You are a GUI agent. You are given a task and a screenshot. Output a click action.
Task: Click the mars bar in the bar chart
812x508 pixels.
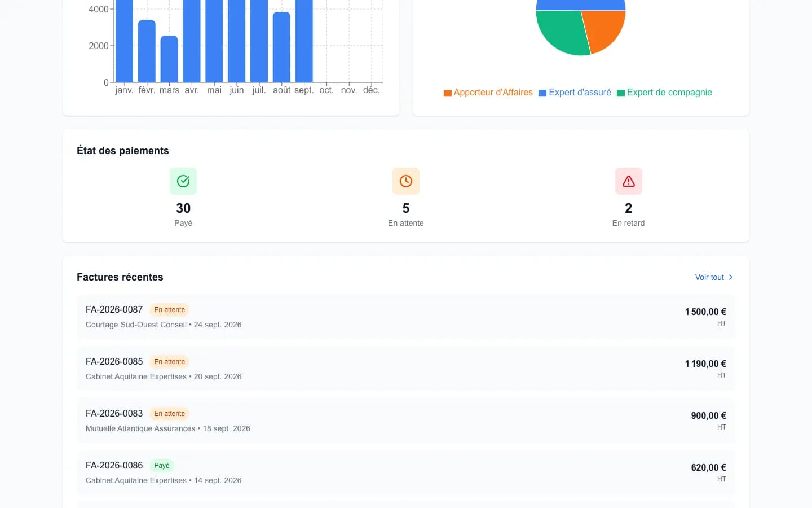[x=169, y=59]
